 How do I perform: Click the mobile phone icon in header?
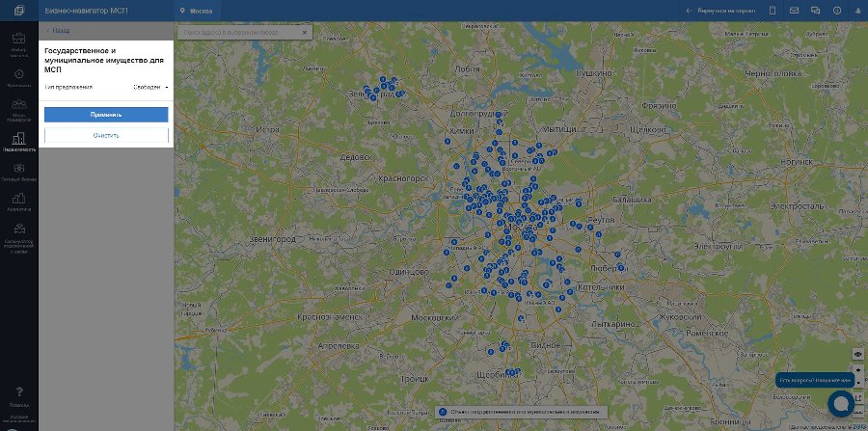(773, 11)
